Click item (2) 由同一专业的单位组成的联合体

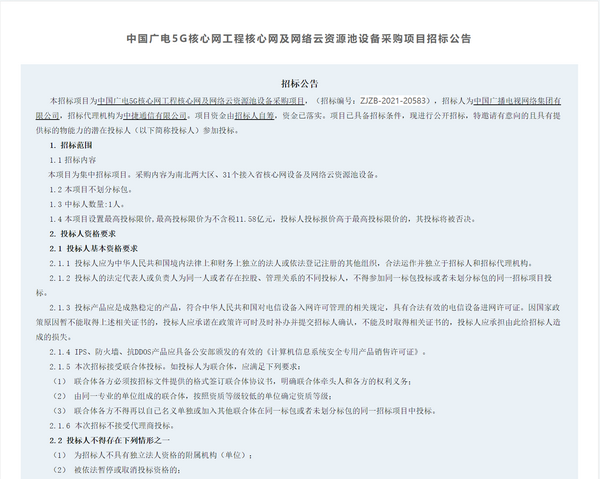pyautogui.click(x=192, y=396)
